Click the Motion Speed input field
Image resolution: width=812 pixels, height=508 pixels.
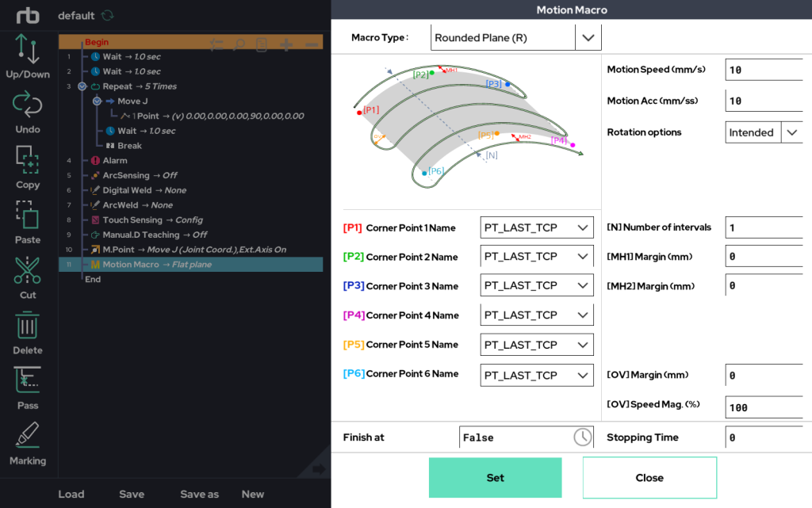tap(764, 70)
